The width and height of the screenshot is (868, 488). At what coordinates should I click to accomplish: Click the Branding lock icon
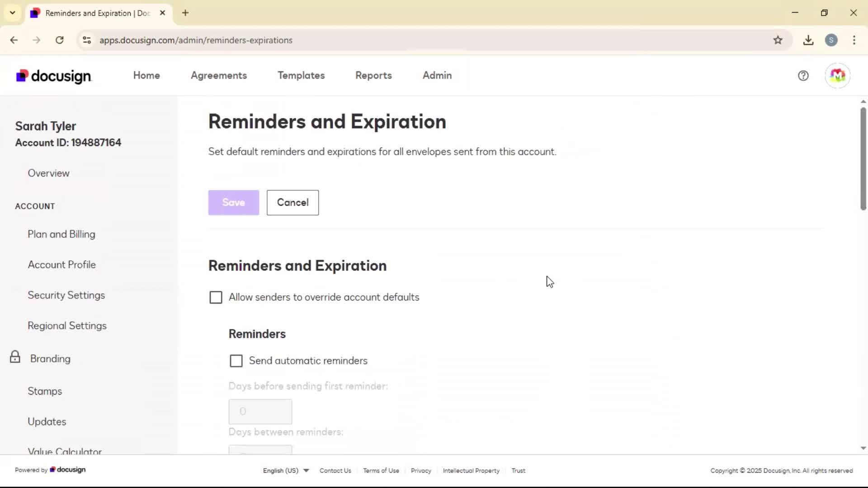(x=15, y=357)
